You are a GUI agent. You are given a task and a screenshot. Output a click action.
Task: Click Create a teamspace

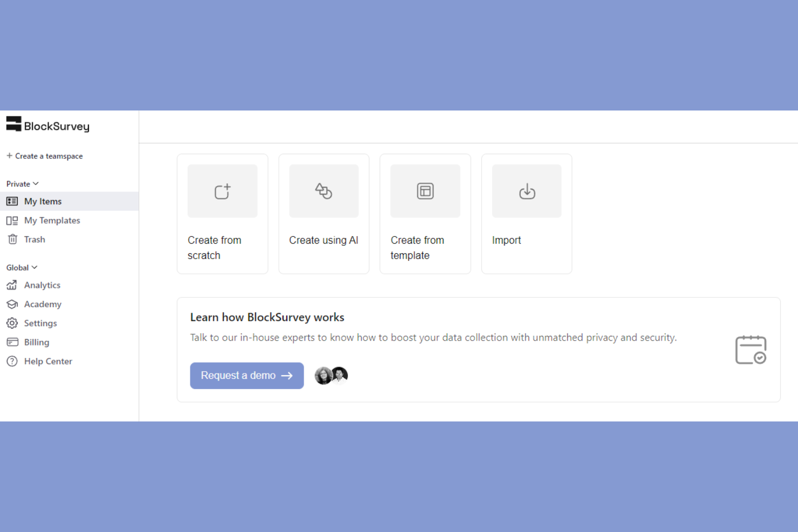point(45,156)
